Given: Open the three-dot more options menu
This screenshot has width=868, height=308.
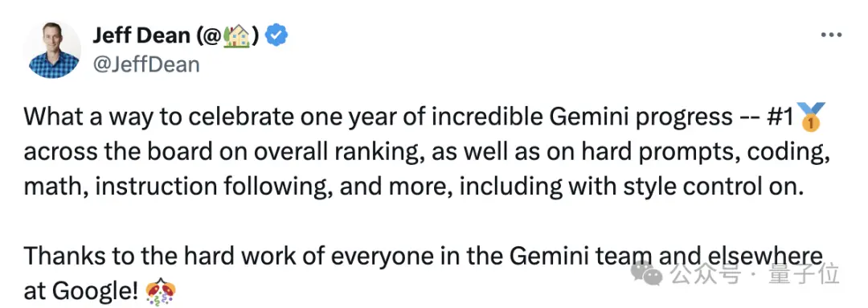Looking at the screenshot, I should click(x=831, y=35).
